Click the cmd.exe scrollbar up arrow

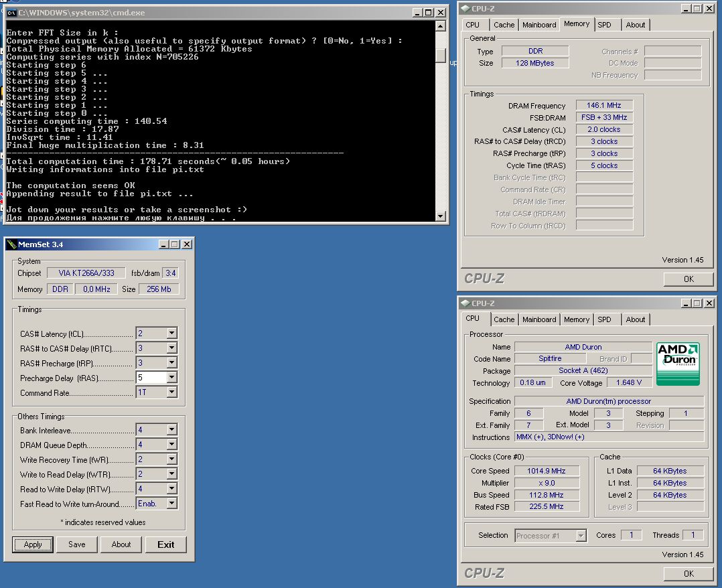(441, 26)
